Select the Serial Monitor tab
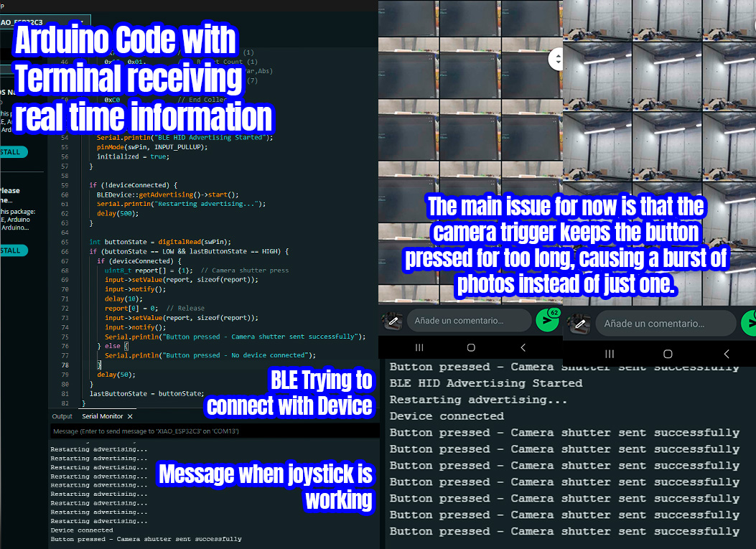 (102, 416)
